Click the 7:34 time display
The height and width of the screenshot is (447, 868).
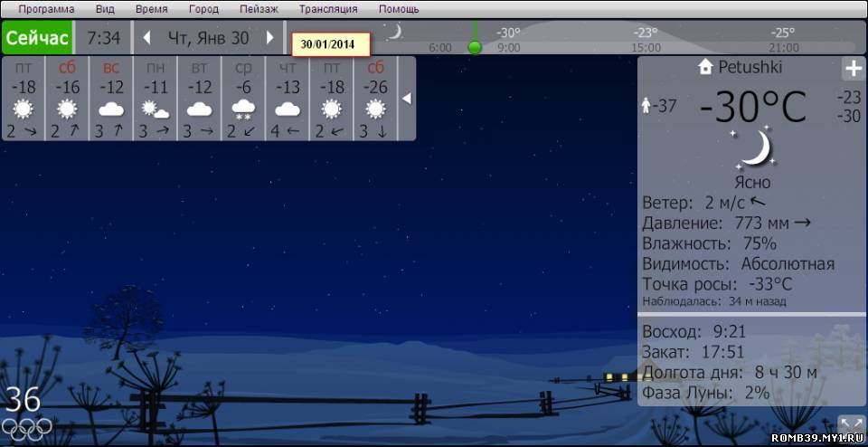103,38
